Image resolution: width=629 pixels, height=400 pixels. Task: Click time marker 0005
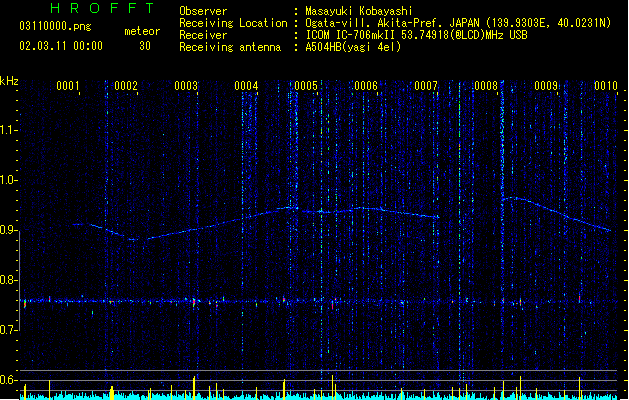coord(306,86)
